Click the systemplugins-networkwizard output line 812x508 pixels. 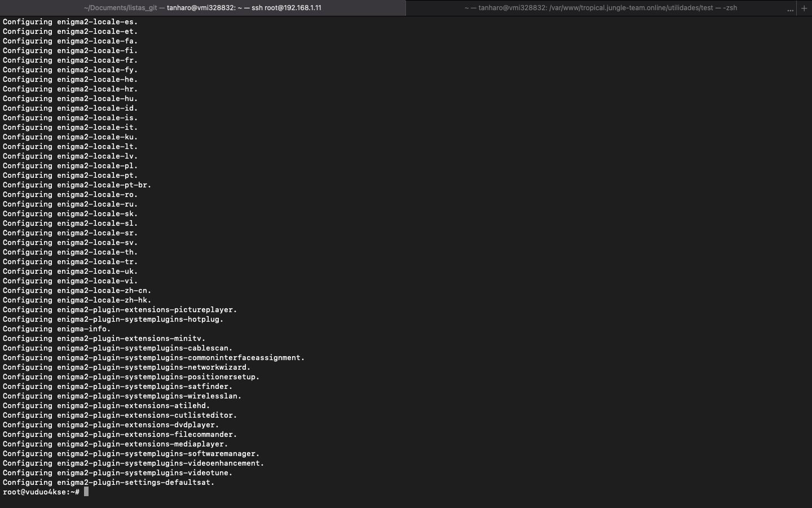pyautogui.click(x=127, y=367)
